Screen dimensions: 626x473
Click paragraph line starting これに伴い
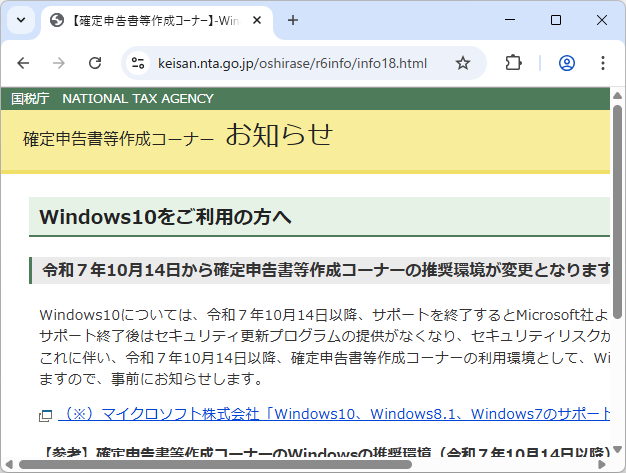(324, 358)
